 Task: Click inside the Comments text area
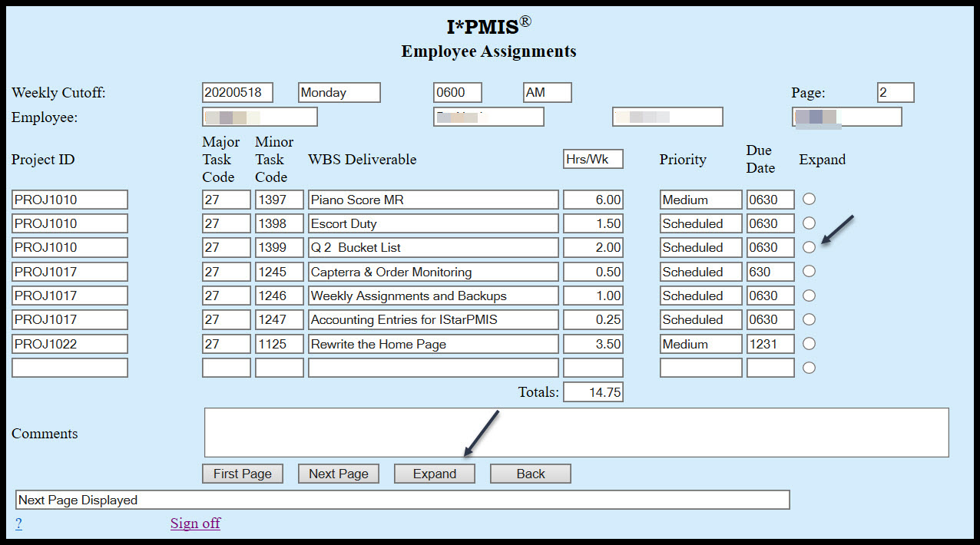pyautogui.click(x=576, y=432)
